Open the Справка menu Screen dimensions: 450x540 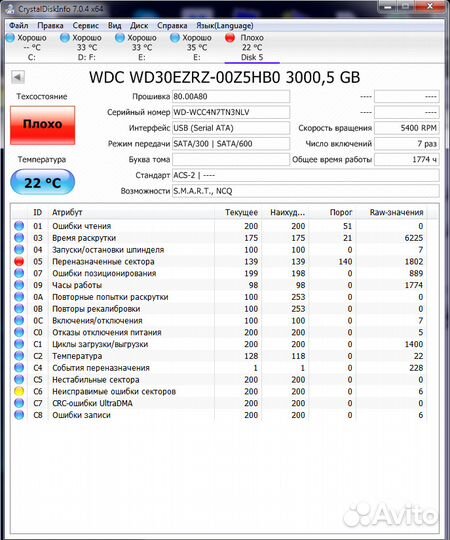click(x=172, y=25)
